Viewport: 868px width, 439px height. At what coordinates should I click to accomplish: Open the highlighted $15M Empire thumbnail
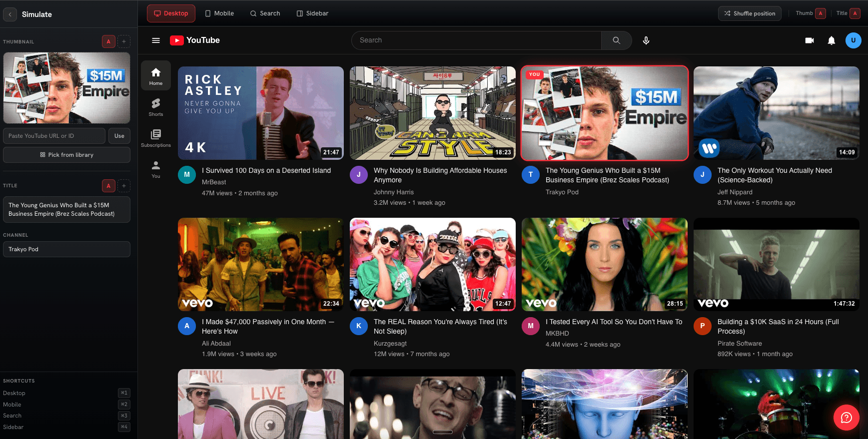[605, 113]
